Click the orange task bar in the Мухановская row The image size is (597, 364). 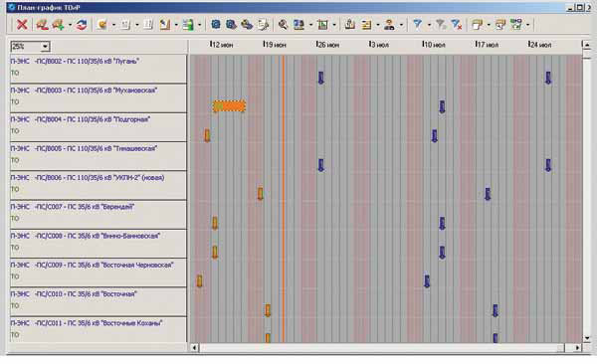229,106
